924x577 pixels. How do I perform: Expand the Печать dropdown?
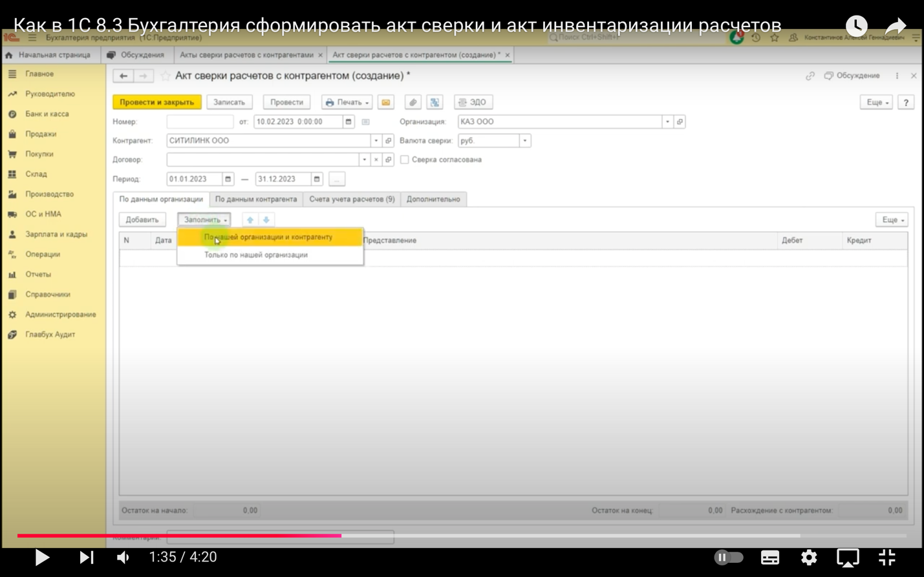tap(347, 102)
